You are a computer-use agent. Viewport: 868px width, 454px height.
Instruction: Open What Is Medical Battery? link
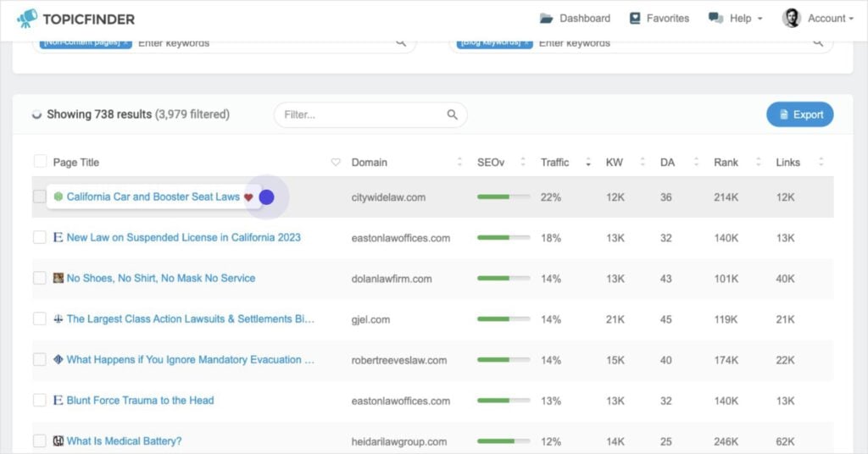click(x=124, y=440)
